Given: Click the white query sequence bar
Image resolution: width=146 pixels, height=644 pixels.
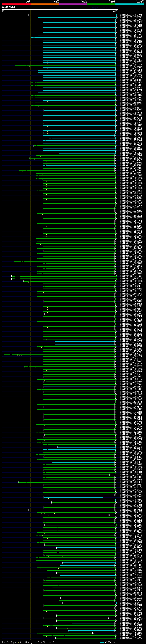Looking at the screenshot, I should pos(60,10).
